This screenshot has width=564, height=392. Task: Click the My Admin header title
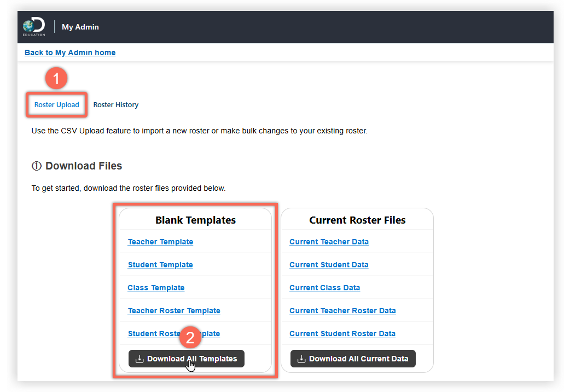80,26
